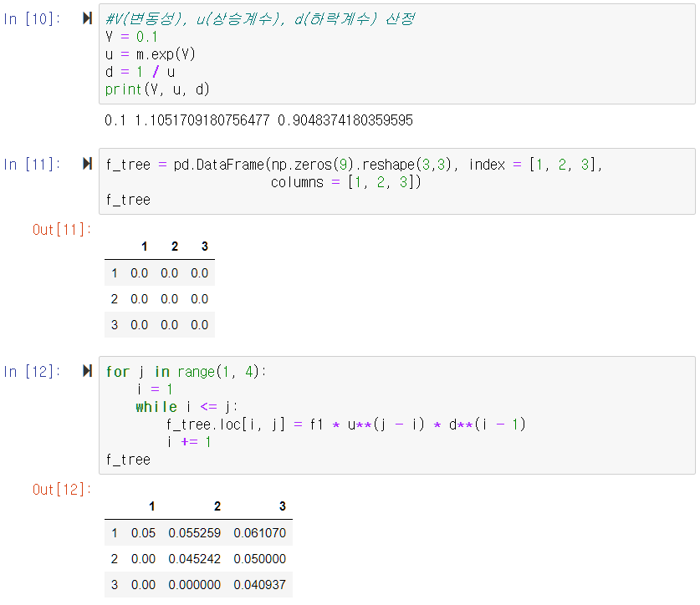The height and width of the screenshot is (605, 700).
Task: Run cell In [10] with its run icon
Action: pyautogui.click(x=88, y=18)
